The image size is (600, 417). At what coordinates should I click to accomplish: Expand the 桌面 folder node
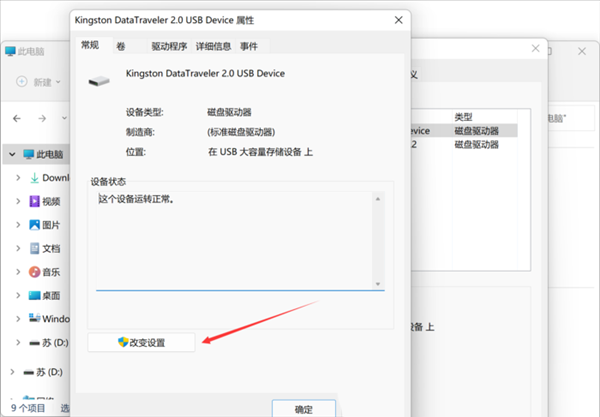tap(18, 295)
